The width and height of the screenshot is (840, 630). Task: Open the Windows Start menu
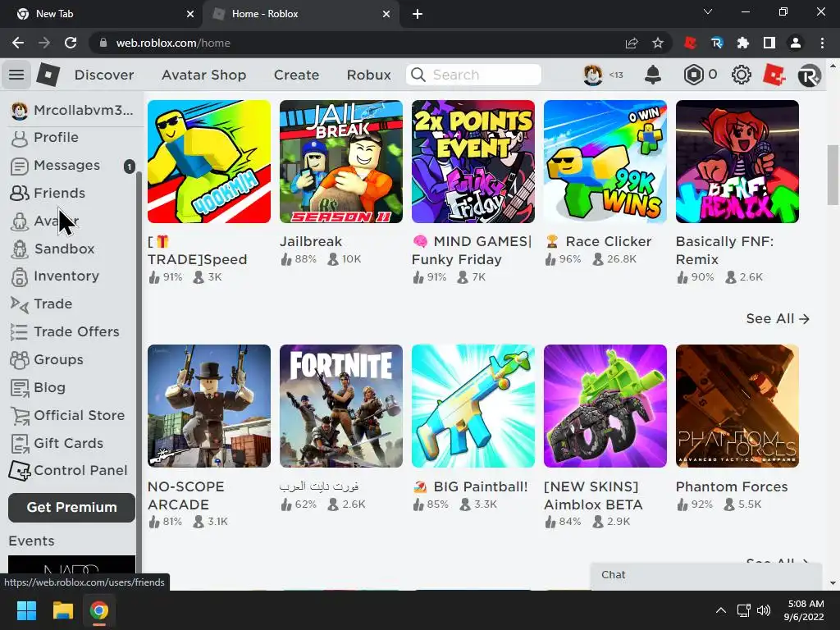(26, 610)
